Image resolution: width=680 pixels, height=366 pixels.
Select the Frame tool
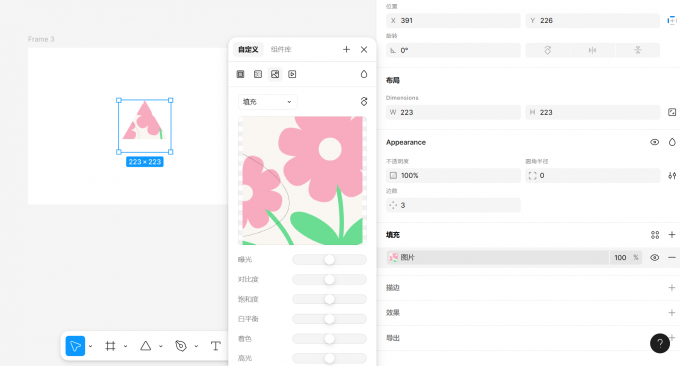tap(110, 346)
